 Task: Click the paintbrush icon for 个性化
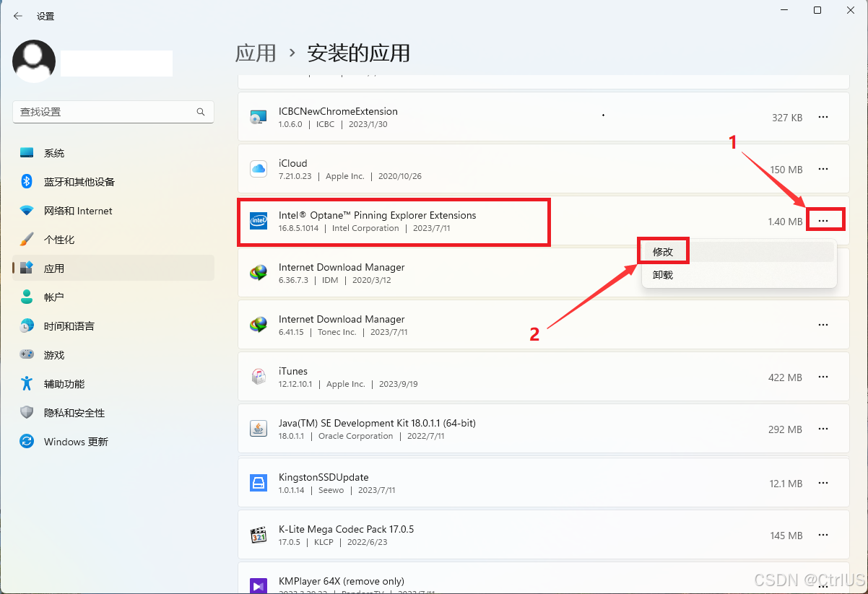point(27,239)
